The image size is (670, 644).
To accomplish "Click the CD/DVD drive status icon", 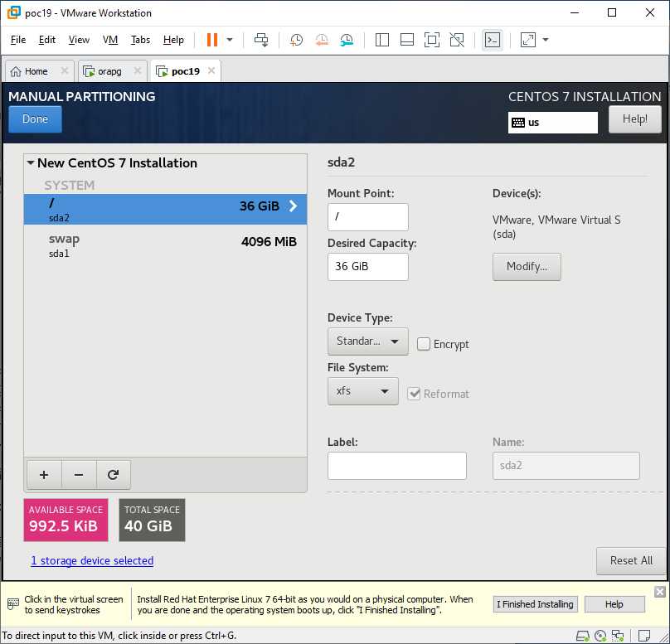I will [x=600, y=636].
